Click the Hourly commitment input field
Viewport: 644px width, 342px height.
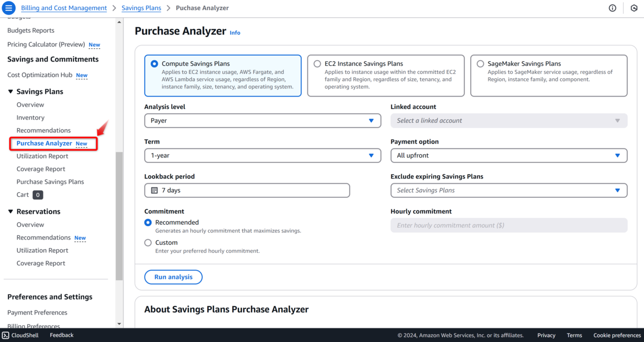[509, 225]
